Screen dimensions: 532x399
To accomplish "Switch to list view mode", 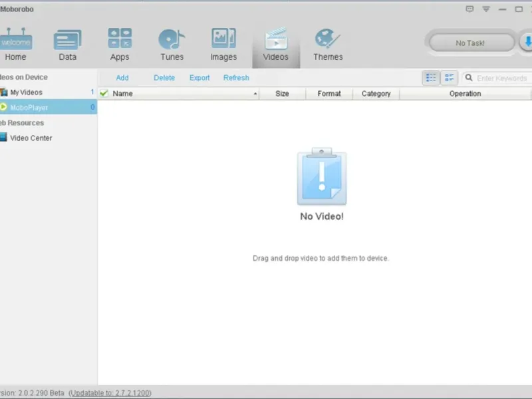I will click(x=431, y=78).
